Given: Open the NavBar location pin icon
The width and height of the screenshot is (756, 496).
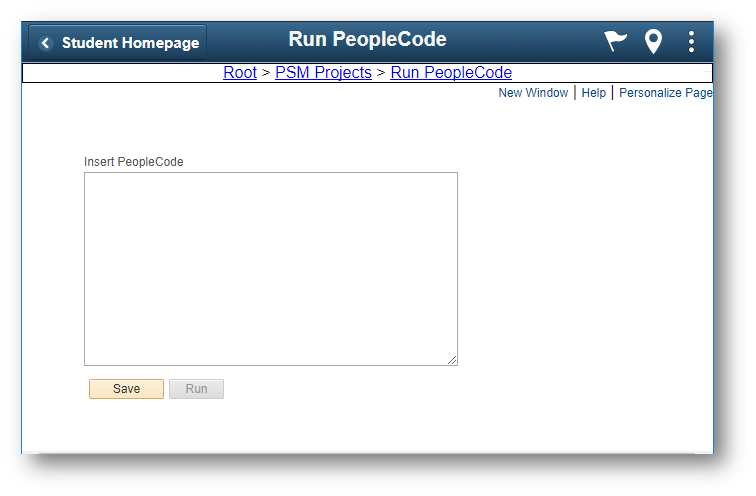Looking at the screenshot, I should (x=653, y=41).
